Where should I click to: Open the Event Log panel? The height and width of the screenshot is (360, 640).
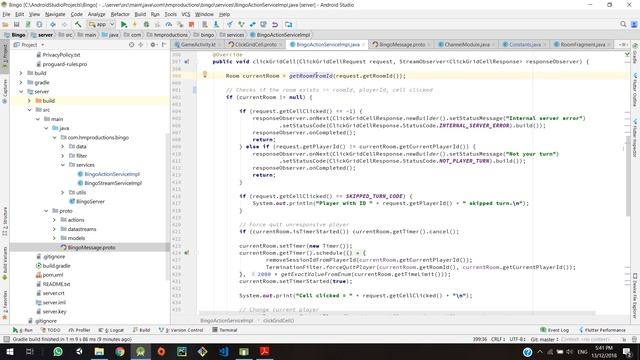point(554,330)
